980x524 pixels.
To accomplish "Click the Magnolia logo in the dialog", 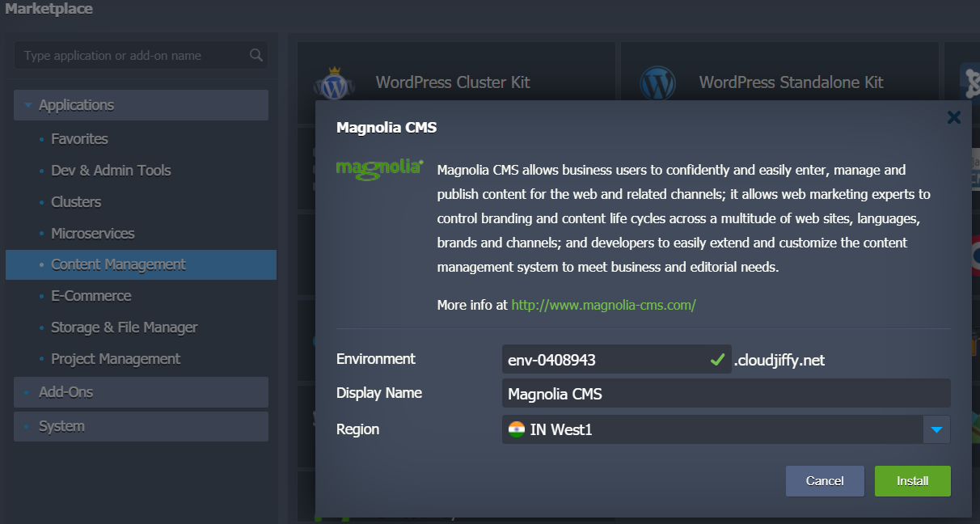I will tap(379, 167).
